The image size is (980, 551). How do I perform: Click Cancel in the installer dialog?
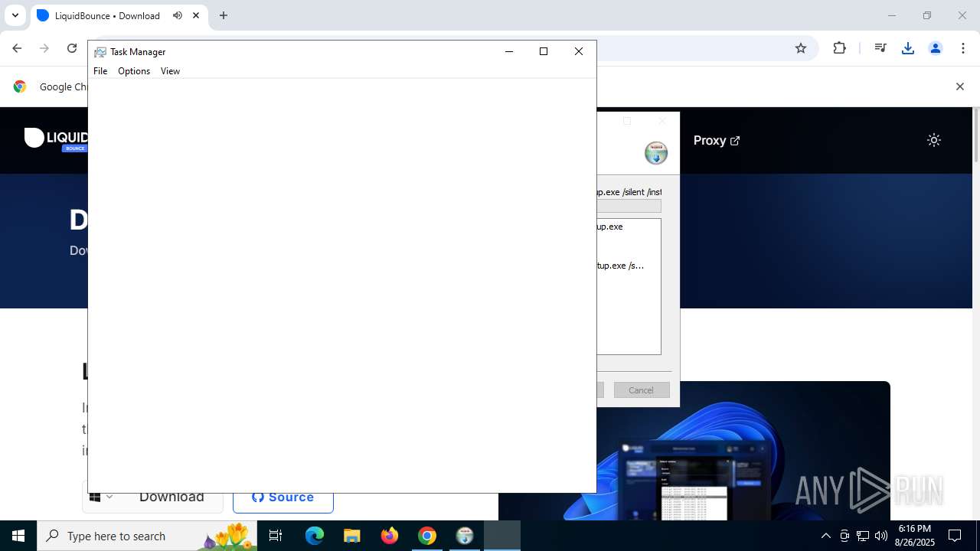(642, 390)
